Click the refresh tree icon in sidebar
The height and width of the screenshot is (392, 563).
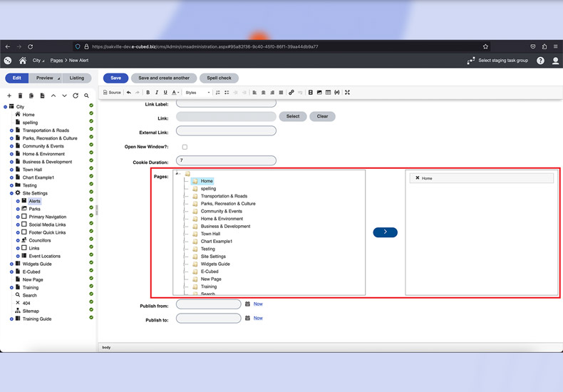click(x=76, y=96)
